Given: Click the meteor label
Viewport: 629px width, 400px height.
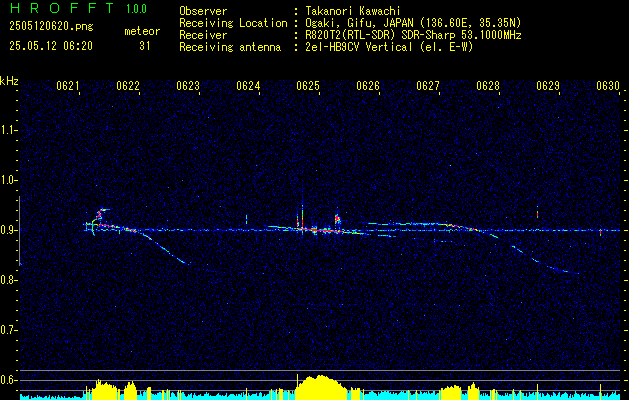Looking at the screenshot, I should coord(142,31).
